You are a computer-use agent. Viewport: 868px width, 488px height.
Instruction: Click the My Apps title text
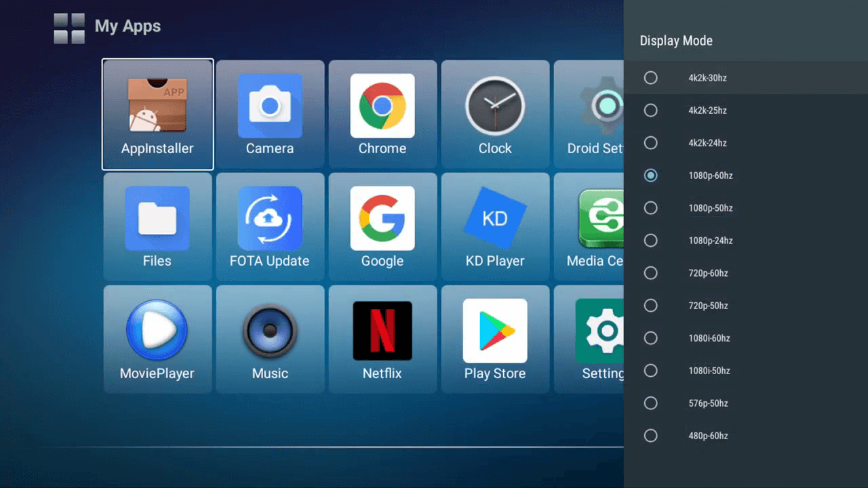[127, 27]
